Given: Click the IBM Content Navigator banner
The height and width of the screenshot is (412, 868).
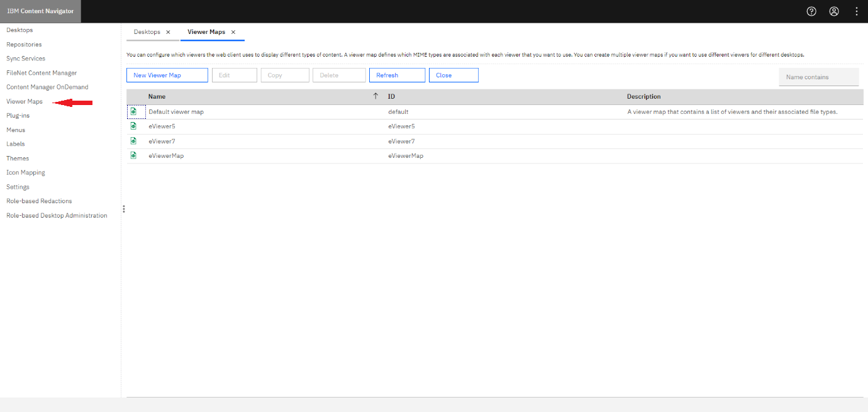Looking at the screenshot, I should click(40, 11).
